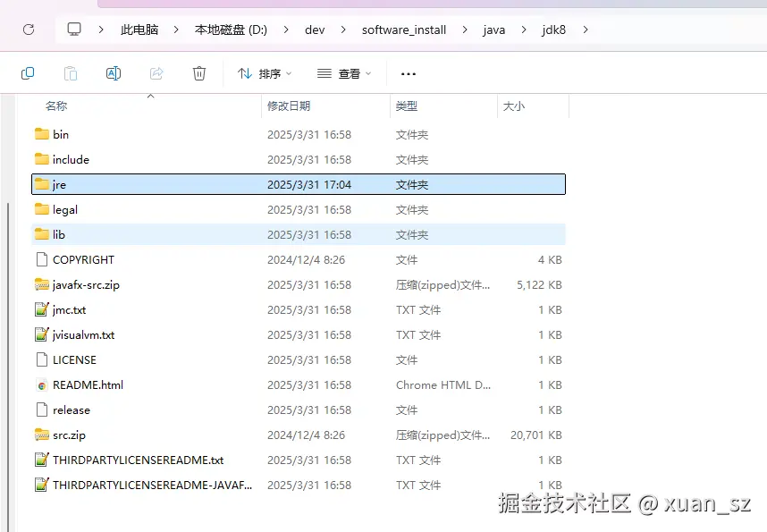Click the share icon in toolbar
The width and height of the screenshot is (767, 532).
point(156,73)
